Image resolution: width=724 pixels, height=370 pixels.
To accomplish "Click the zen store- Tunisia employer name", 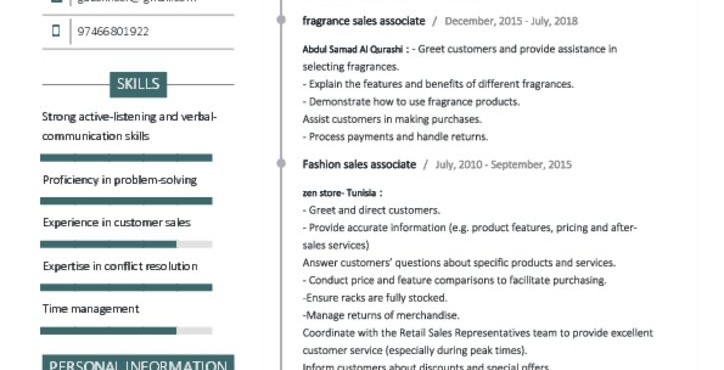I will pos(342,193).
